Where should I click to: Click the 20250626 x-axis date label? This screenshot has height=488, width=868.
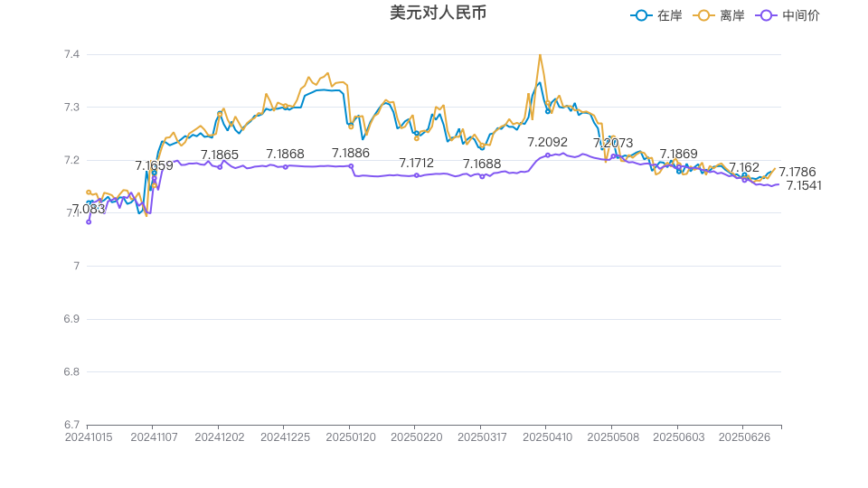(x=742, y=437)
